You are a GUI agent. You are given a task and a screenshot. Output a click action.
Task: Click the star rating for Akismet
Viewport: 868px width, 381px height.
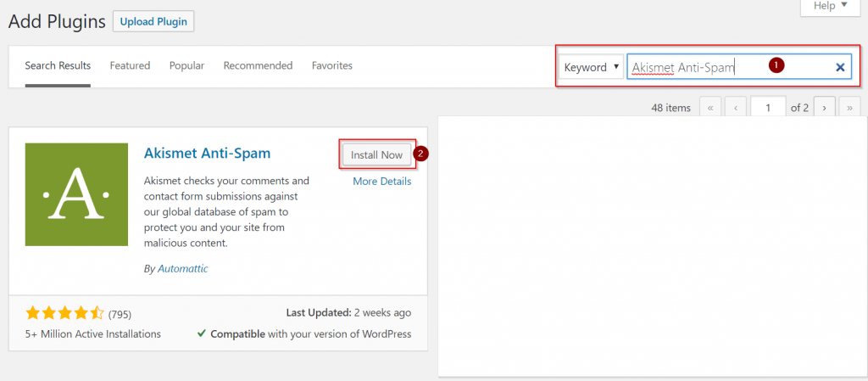pos(64,314)
